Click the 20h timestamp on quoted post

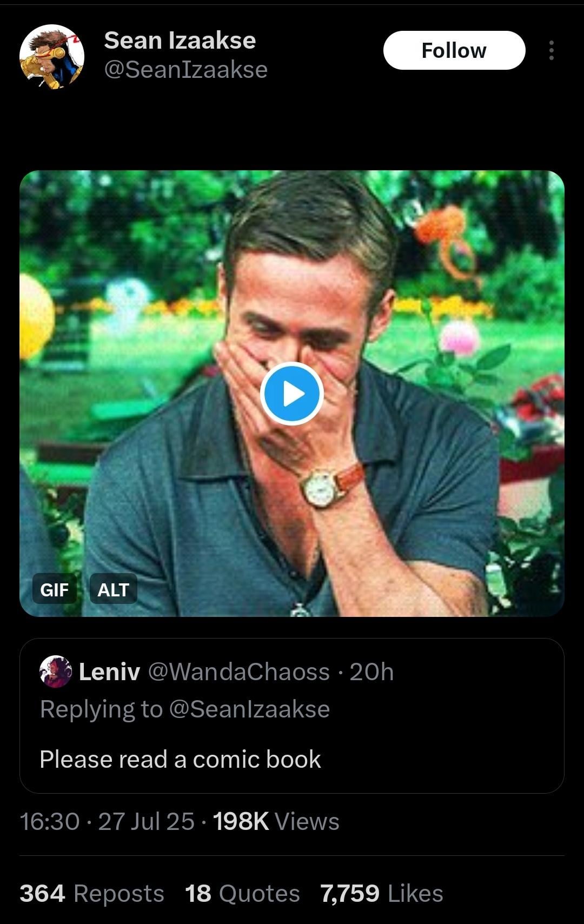coord(371,672)
